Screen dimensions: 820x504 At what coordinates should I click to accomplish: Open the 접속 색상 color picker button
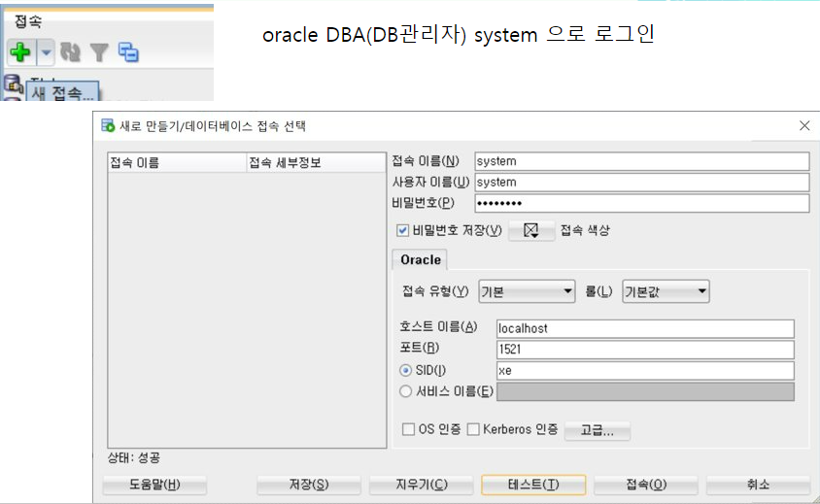531,230
